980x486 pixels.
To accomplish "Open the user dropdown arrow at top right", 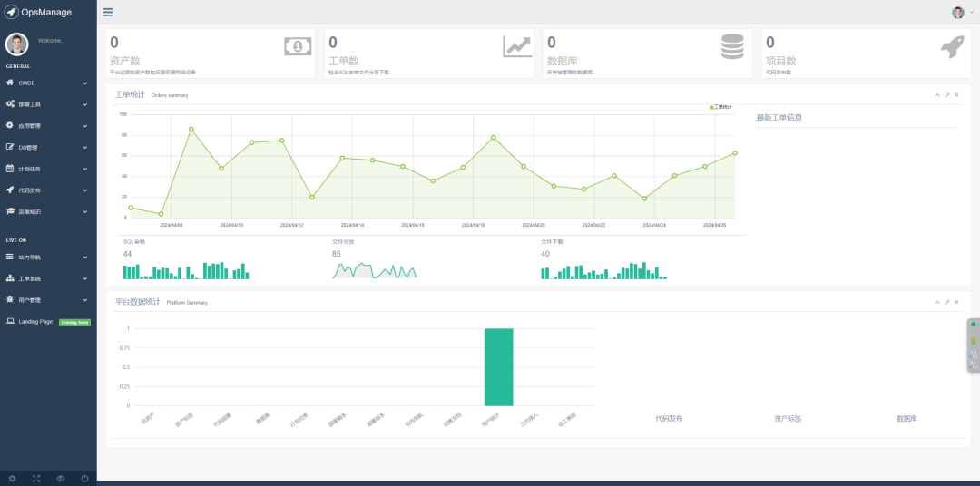I will [x=971, y=12].
